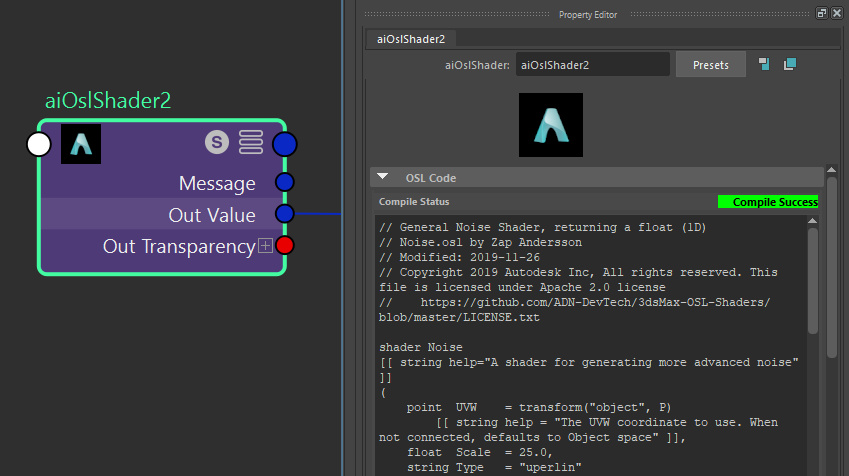Change the node view mode with the bars icon
849x476 pixels.
(251, 142)
